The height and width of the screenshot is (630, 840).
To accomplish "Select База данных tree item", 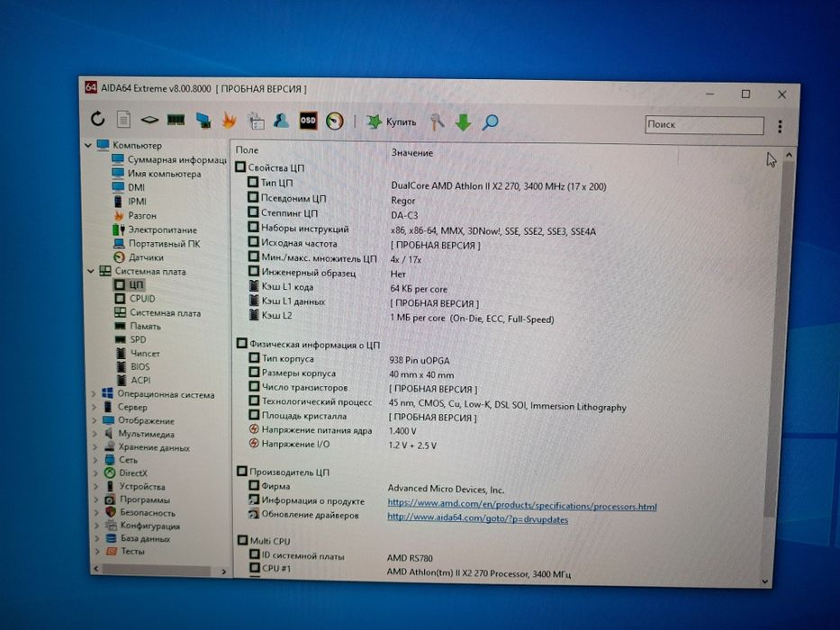I will [x=139, y=538].
